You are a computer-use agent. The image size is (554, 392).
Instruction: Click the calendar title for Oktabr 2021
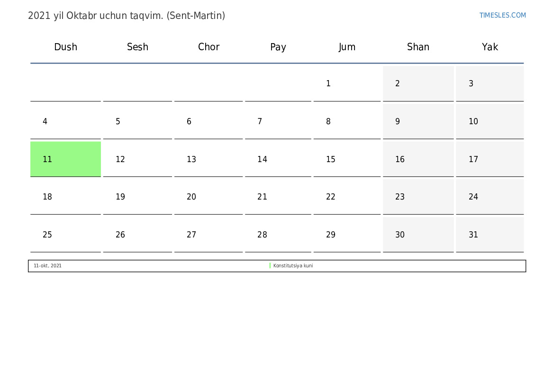point(127,16)
